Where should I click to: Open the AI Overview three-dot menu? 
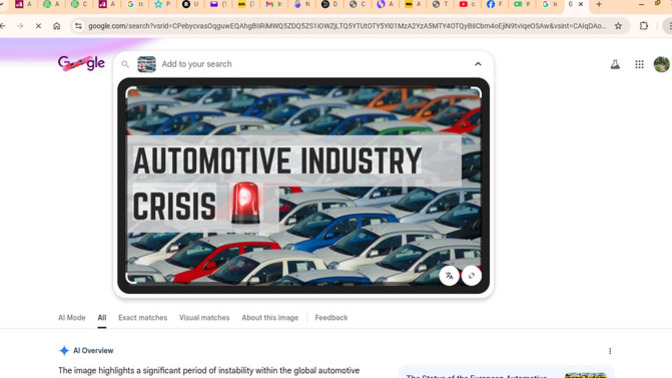pyautogui.click(x=610, y=351)
